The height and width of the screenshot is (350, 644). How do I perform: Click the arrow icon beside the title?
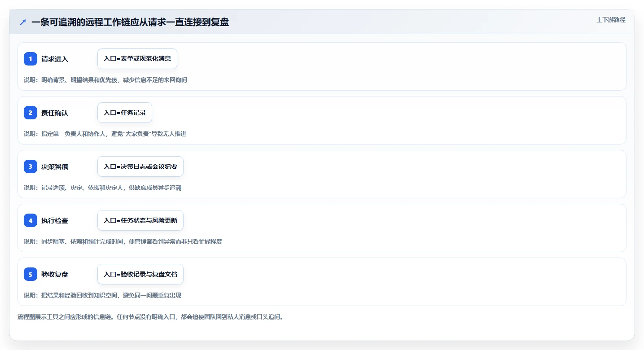coord(23,22)
